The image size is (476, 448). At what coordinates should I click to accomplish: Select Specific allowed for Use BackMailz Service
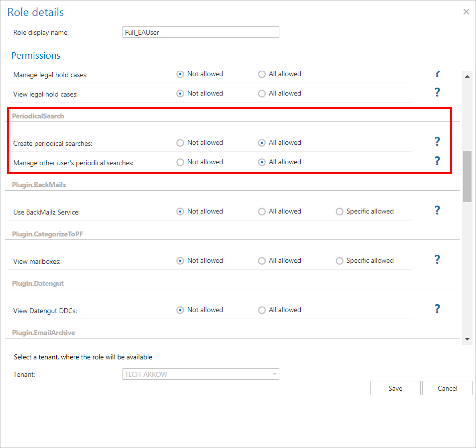point(340,212)
